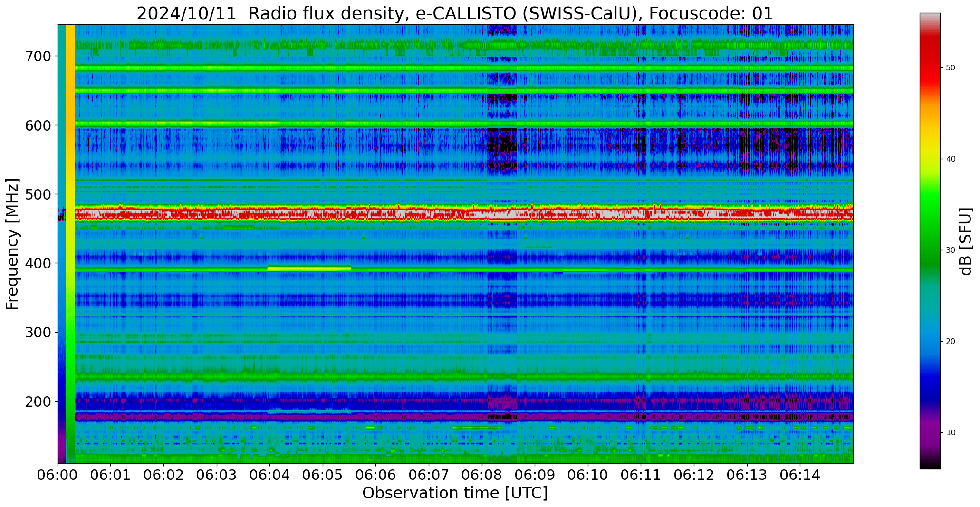Screen dimensions: 980x507
Task: Click the yellow-green segment near 390 MHz at 06:04
Action: [309, 268]
